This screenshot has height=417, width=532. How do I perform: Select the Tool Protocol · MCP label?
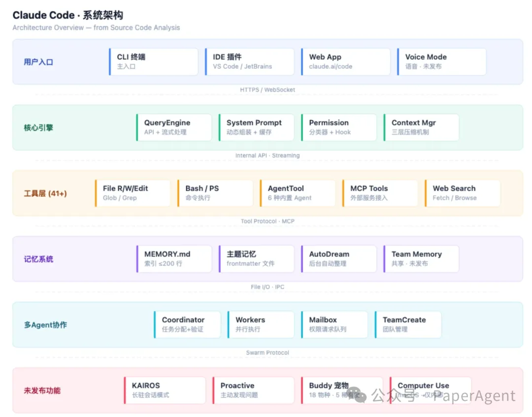pos(267,222)
